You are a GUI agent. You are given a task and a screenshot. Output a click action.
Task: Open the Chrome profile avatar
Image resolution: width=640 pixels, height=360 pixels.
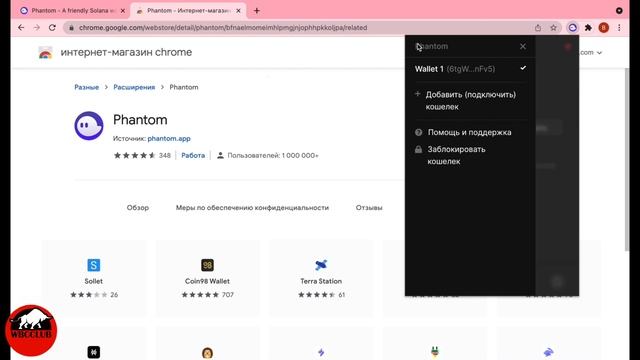point(604,28)
